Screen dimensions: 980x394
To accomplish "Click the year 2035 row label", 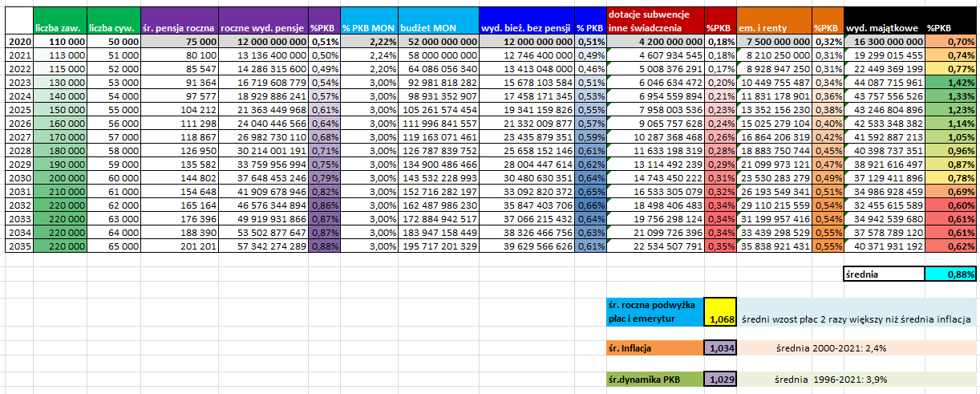I will tap(18, 246).
